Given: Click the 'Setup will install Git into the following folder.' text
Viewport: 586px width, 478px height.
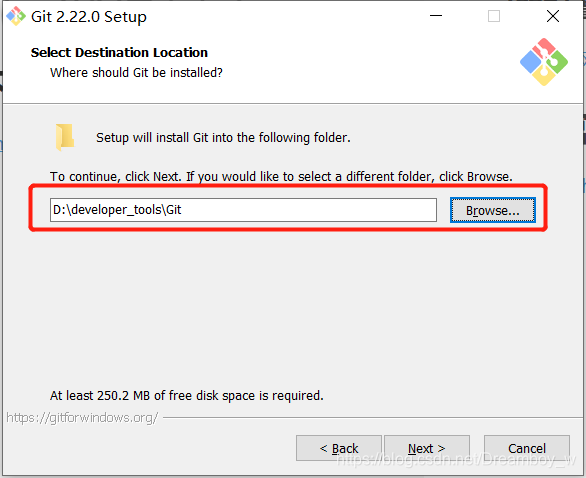Looking at the screenshot, I should point(223,138).
